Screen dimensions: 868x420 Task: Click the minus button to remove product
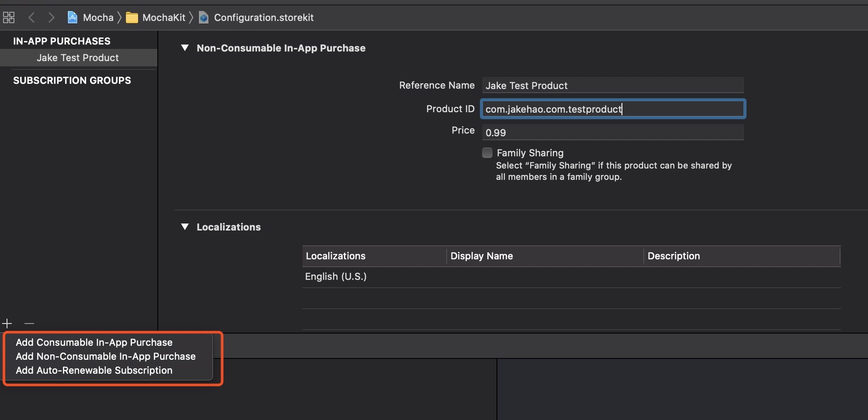click(x=29, y=324)
